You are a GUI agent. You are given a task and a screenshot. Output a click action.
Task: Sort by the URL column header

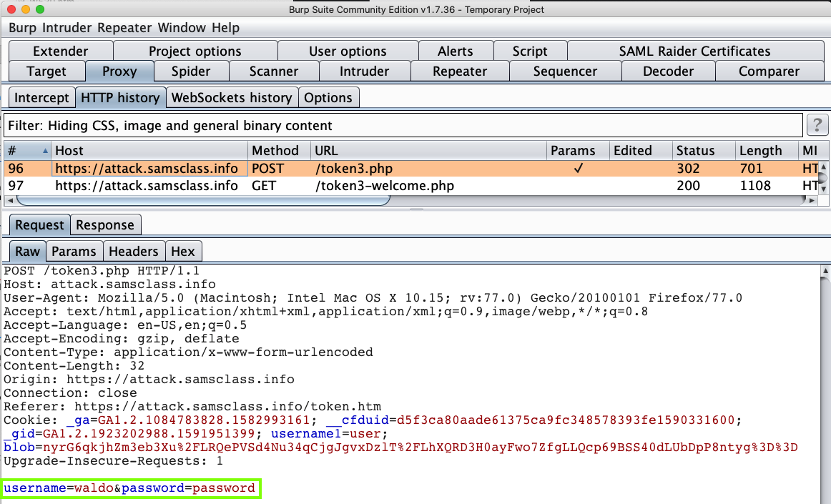428,151
